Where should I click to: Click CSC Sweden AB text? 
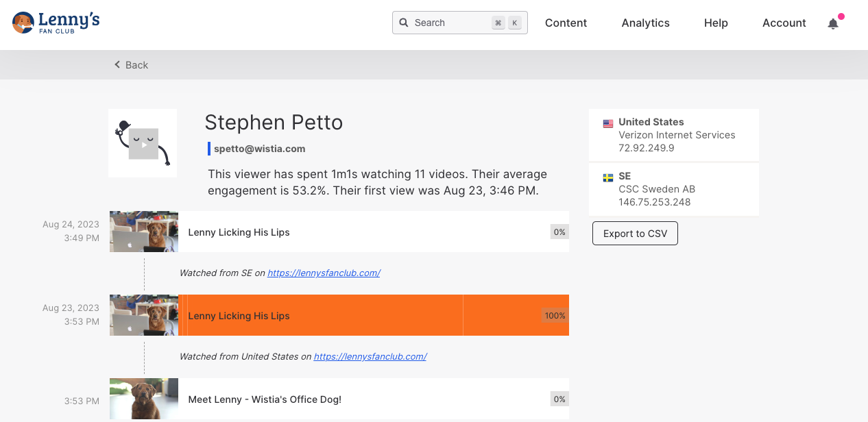[x=657, y=189]
